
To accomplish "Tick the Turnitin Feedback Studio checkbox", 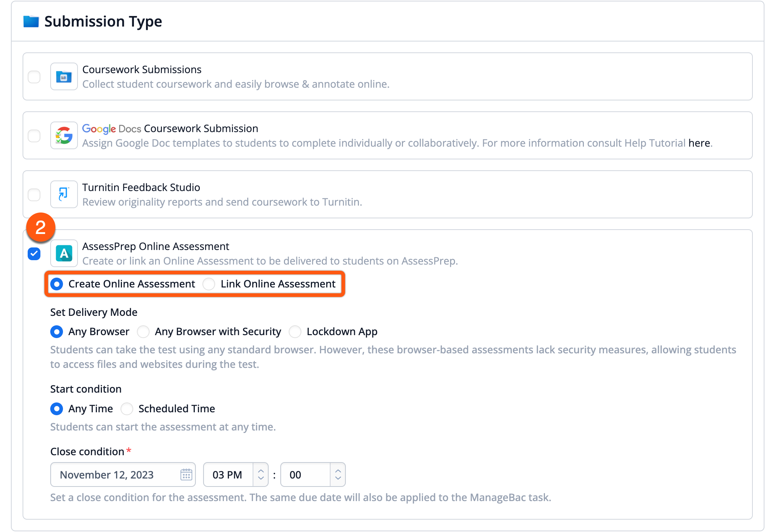I will click(x=34, y=195).
